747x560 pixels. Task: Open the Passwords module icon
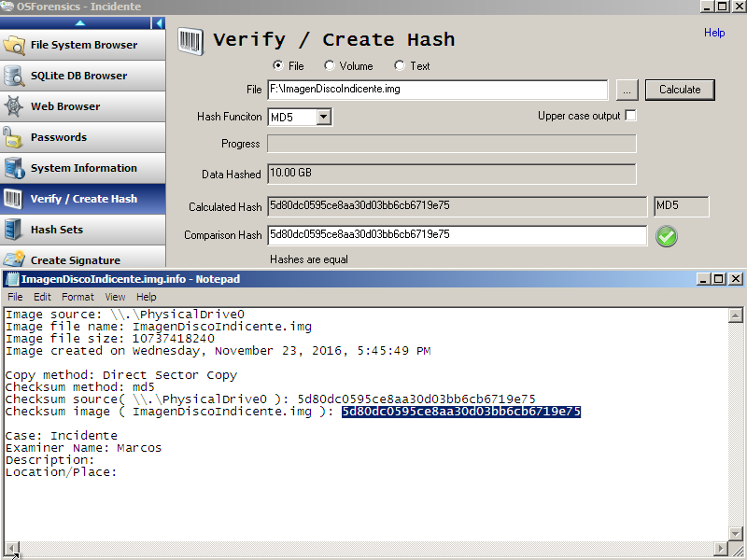(15, 137)
